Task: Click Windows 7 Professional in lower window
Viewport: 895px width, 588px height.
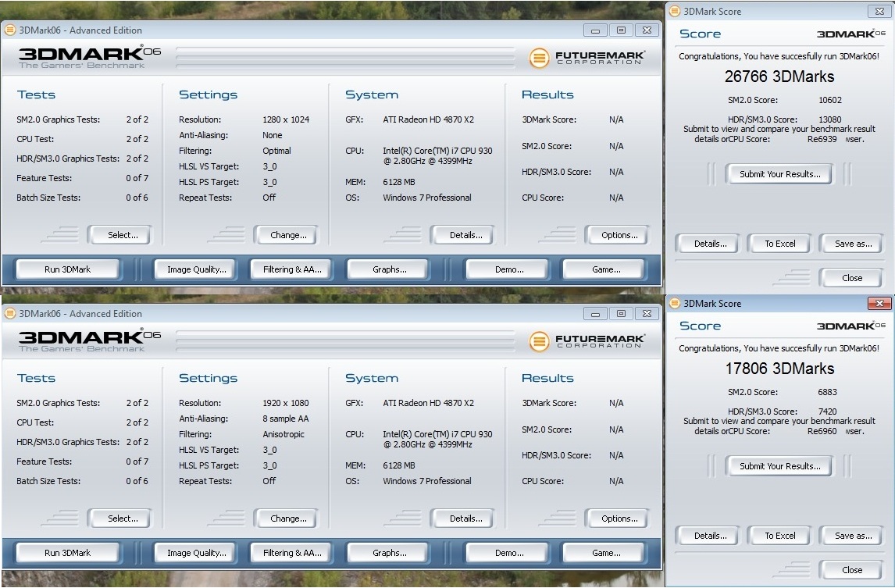Action: 427,481
